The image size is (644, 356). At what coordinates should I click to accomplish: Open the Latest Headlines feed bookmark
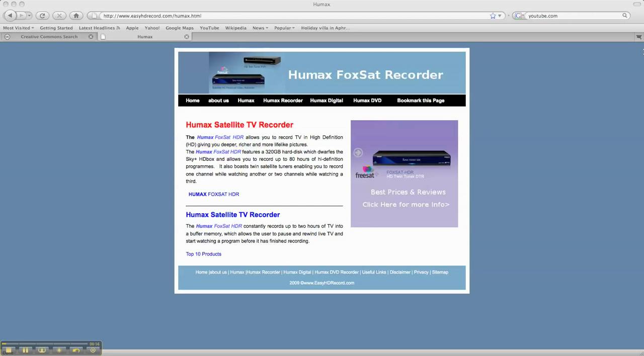pyautogui.click(x=99, y=28)
